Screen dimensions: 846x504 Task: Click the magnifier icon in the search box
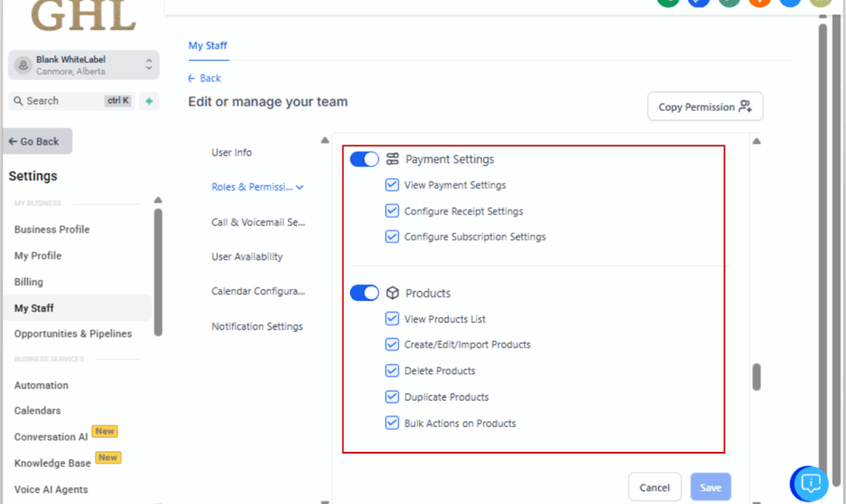tap(18, 101)
